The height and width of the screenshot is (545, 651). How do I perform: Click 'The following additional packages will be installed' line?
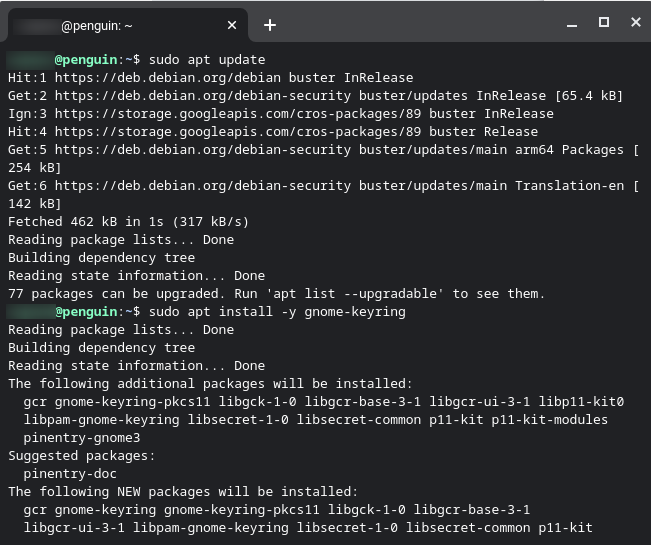coord(210,384)
